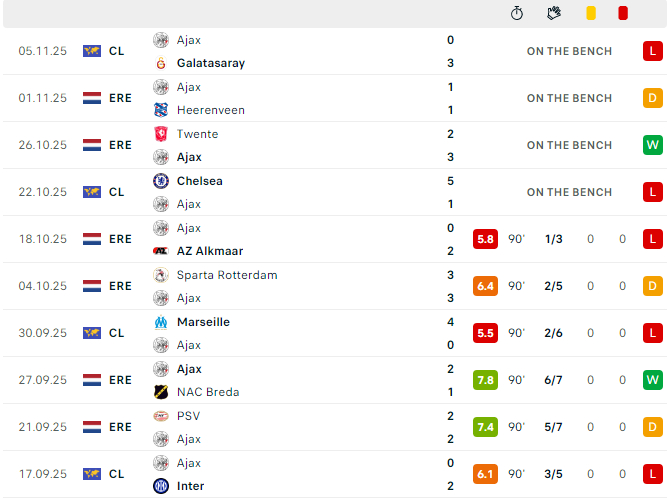Click the Netherlands flag for 01.11.25 match
Viewport: 670px width, 501px height.
pos(92,98)
